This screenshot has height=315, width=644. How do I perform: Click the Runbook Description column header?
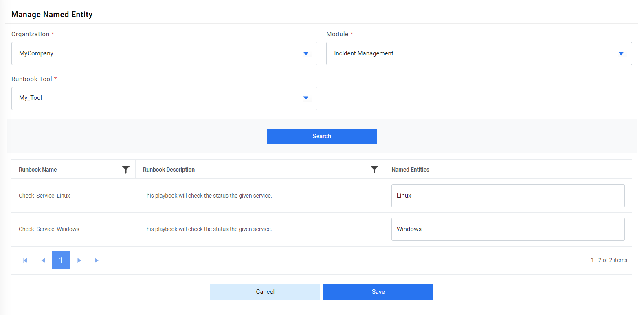tap(169, 170)
